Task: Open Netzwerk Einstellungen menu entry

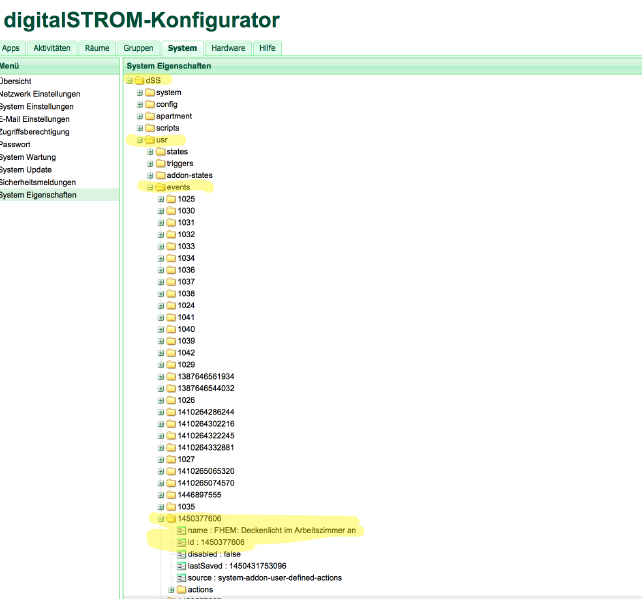Action: 40,94
